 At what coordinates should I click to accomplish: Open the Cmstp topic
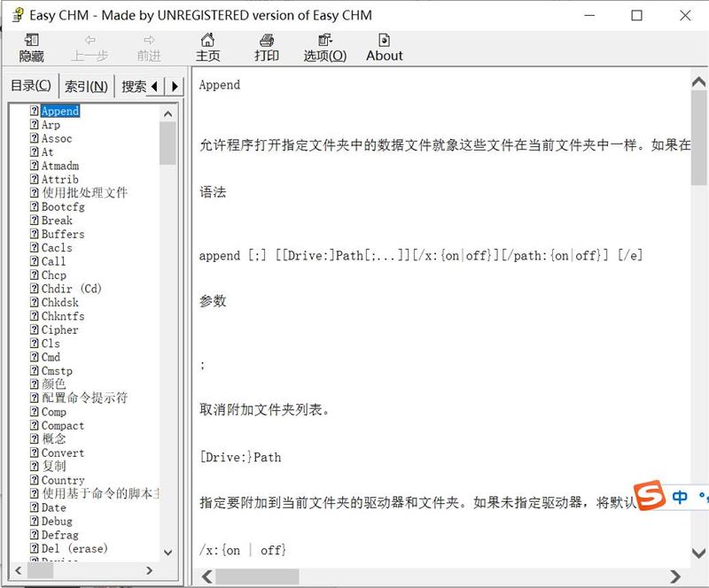click(x=57, y=371)
